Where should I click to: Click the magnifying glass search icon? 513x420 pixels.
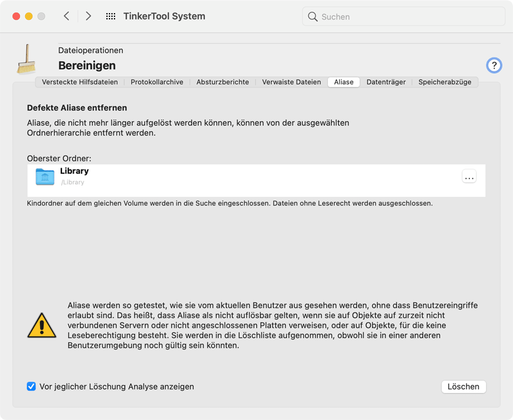[313, 17]
